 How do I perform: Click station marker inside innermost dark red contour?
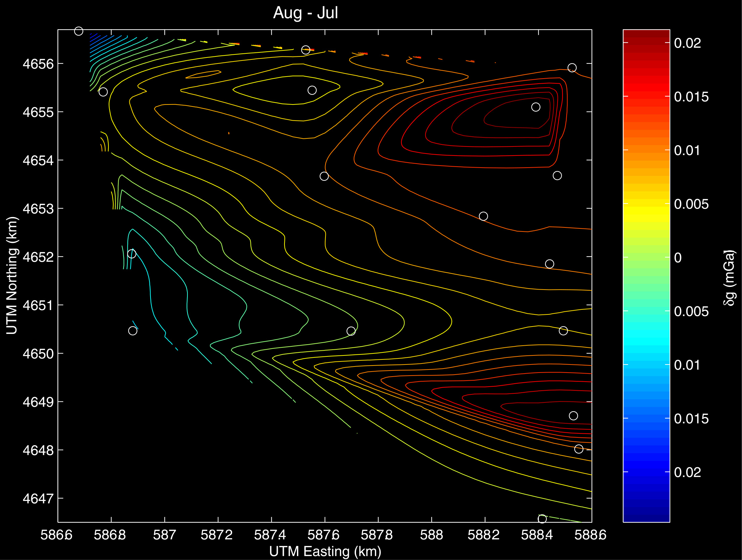[536, 107]
